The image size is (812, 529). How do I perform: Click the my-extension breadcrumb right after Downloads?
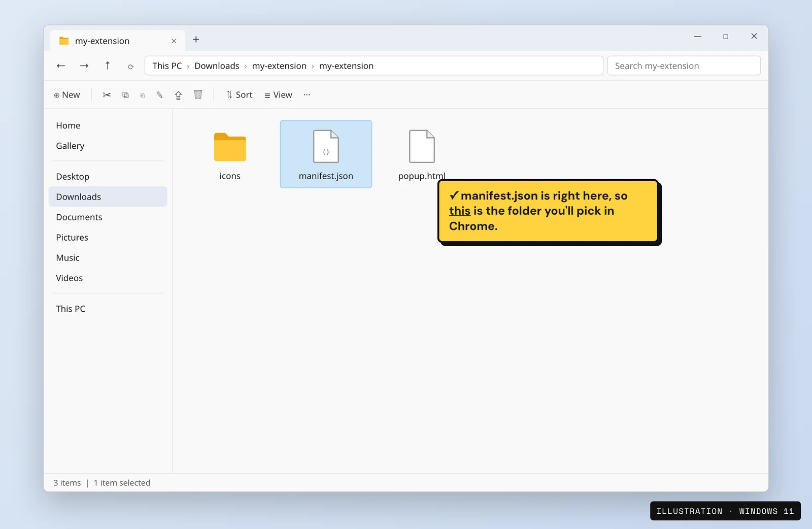pos(279,66)
